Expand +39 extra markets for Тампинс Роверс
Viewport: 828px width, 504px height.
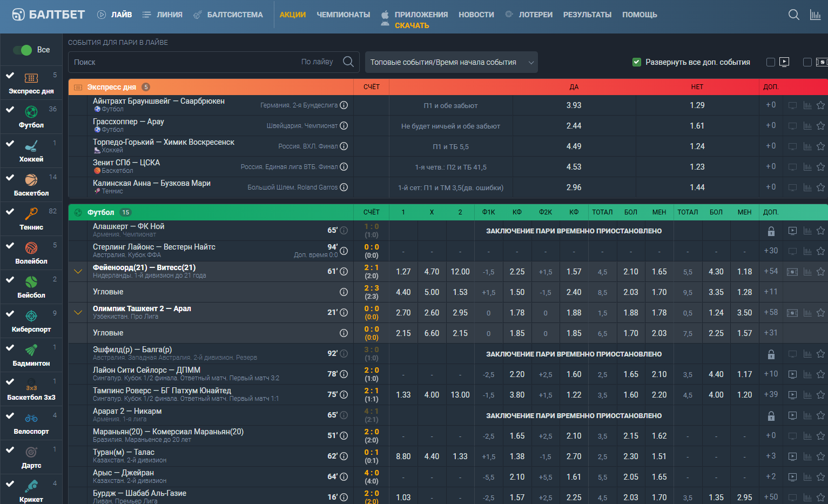click(771, 394)
